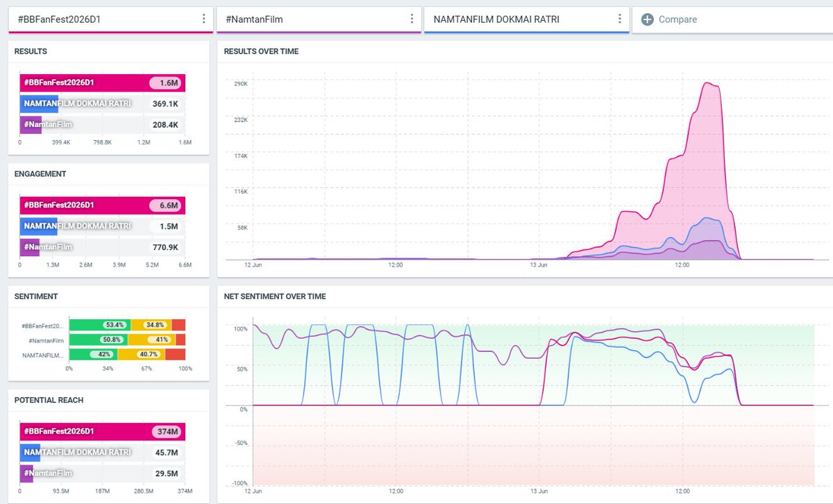
Task: Click NAMTANFILM DOKMAI RATRI bar in Potential Reach
Action: pyautogui.click(x=30, y=453)
